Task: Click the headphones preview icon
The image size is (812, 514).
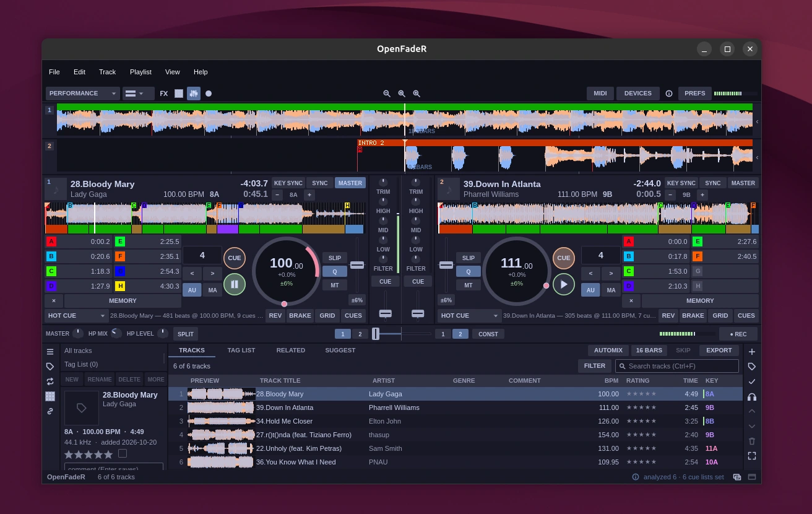Action: pyautogui.click(x=752, y=396)
